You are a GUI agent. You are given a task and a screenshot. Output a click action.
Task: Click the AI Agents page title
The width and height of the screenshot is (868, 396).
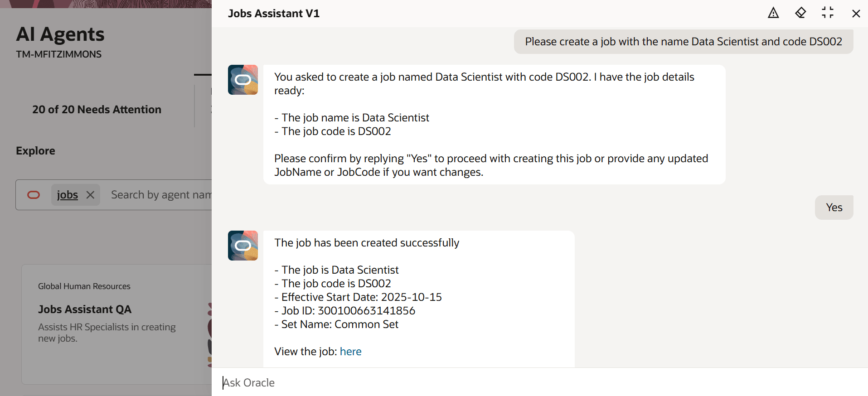pos(60,34)
